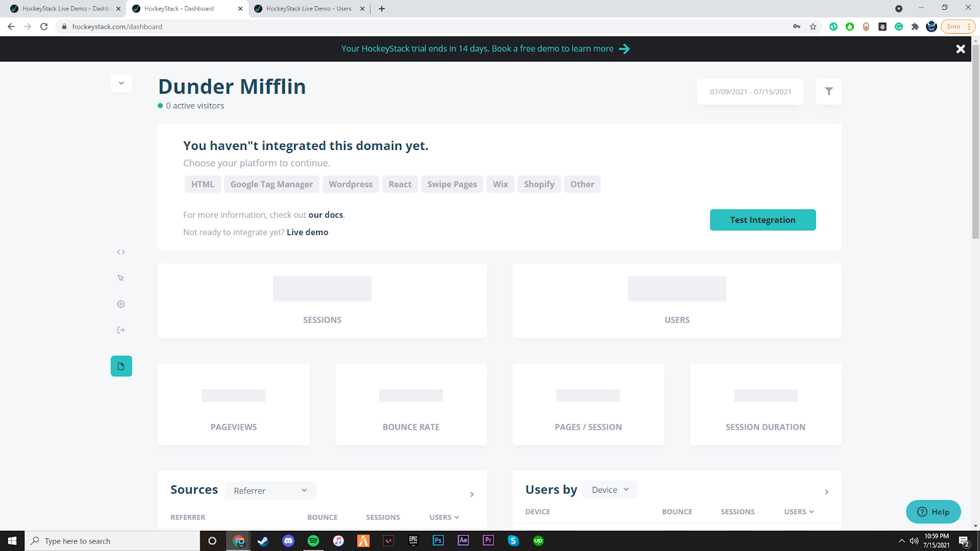Click the arrow beside the trial banner text
Screen dimensions: 980x551
pos(624,49)
